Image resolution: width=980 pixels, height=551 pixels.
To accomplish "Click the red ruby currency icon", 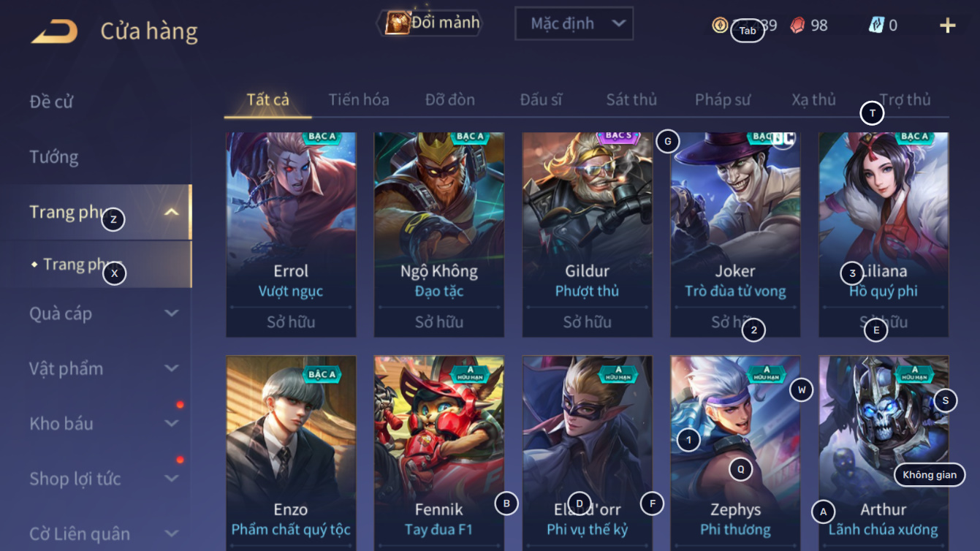I will [797, 25].
